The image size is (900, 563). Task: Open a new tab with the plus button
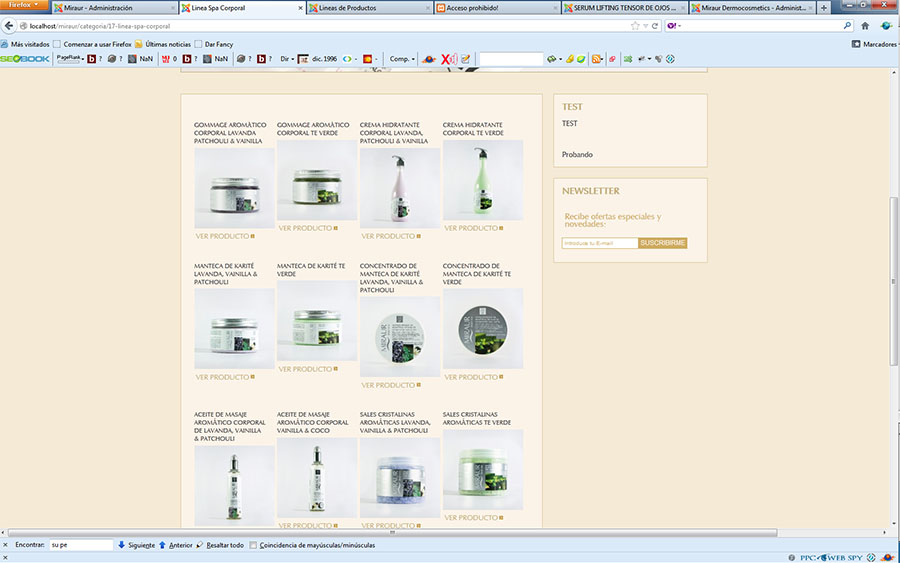(823, 7)
